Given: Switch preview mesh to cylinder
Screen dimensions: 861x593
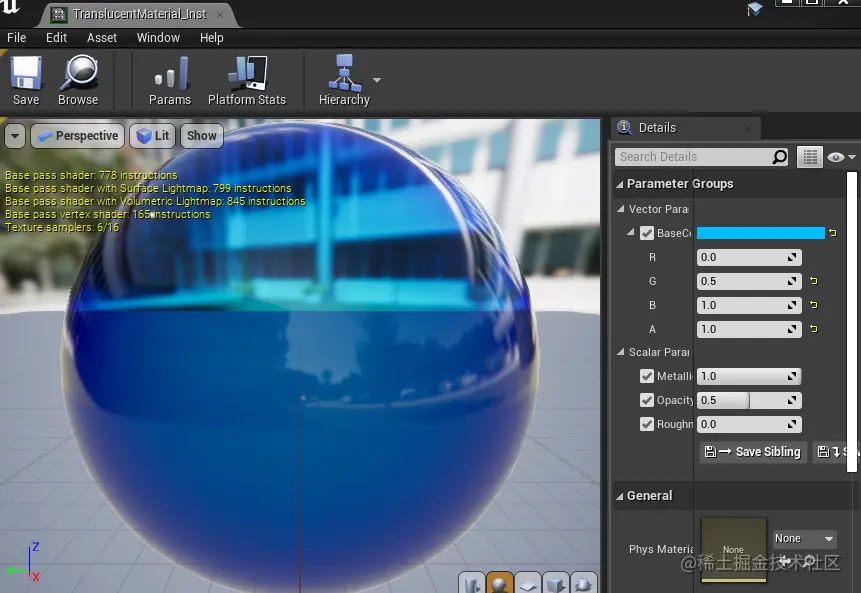Looking at the screenshot, I should pos(471,583).
